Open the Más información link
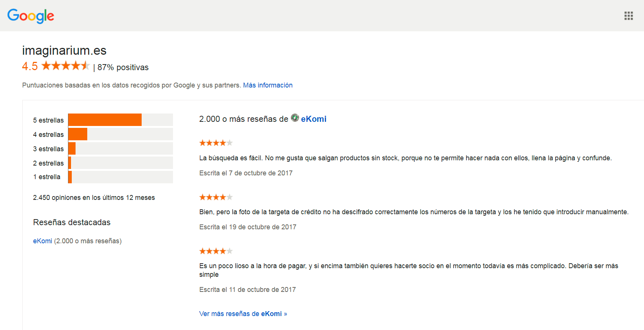The width and height of the screenshot is (644, 330). click(268, 85)
